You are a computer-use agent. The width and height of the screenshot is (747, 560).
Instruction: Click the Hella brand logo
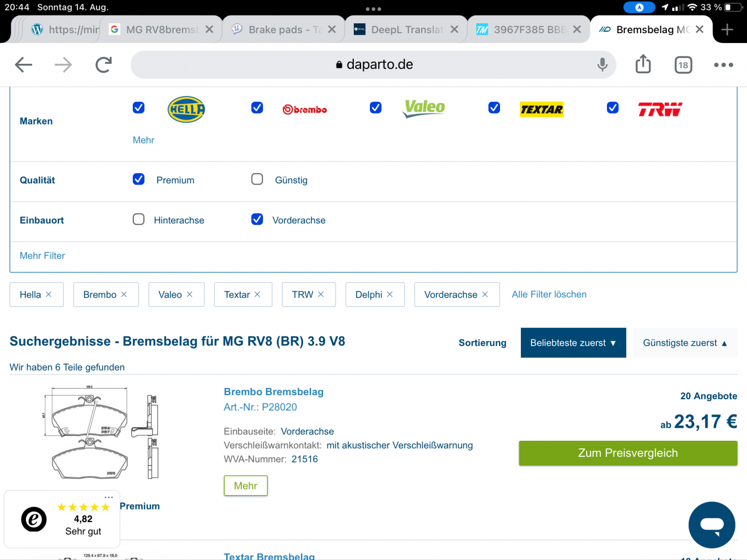[x=186, y=109]
